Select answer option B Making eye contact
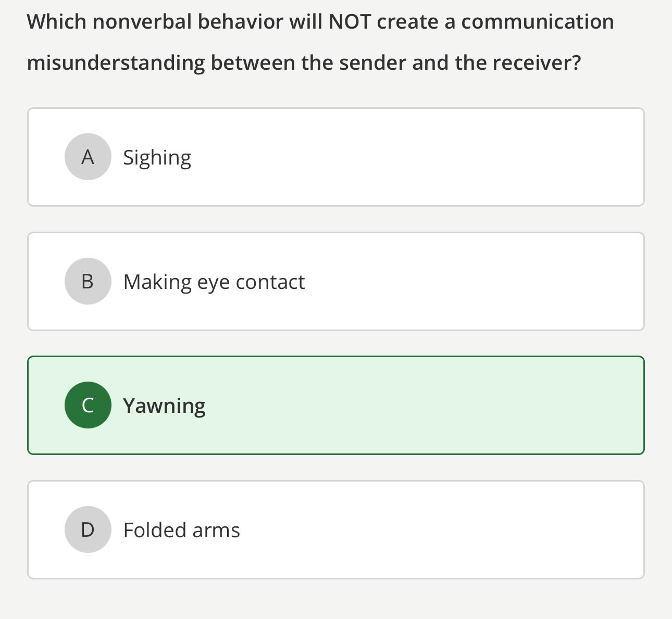The width and height of the screenshot is (672, 619). pyautogui.click(x=336, y=281)
